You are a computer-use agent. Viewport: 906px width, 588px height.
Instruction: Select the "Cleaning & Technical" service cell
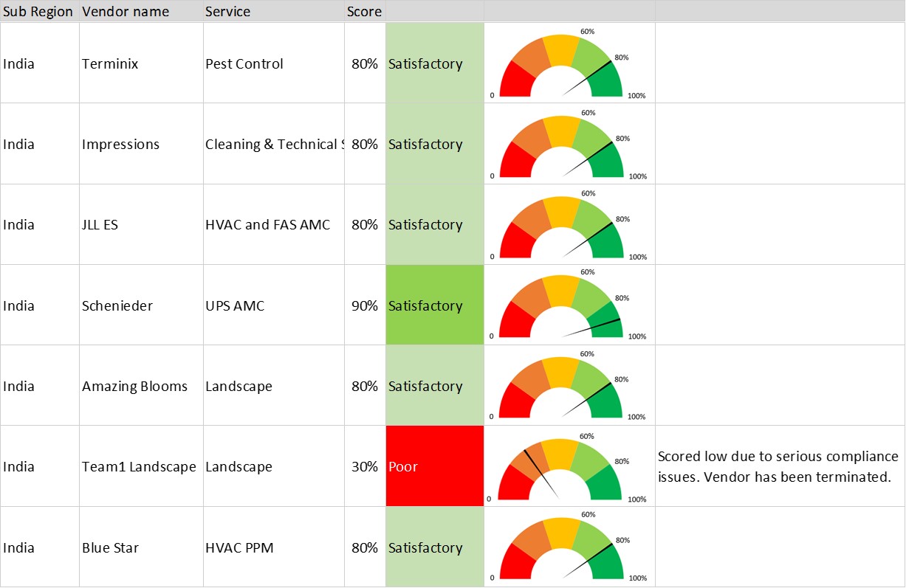274,145
